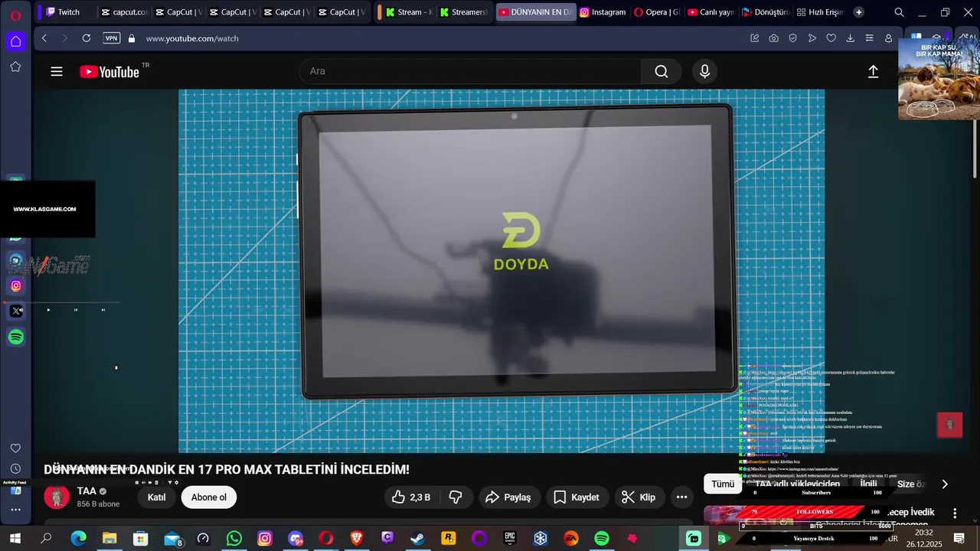Switch to the Stream Kick browser tab
Image resolution: width=980 pixels, height=551 pixels.
(409, 12)
